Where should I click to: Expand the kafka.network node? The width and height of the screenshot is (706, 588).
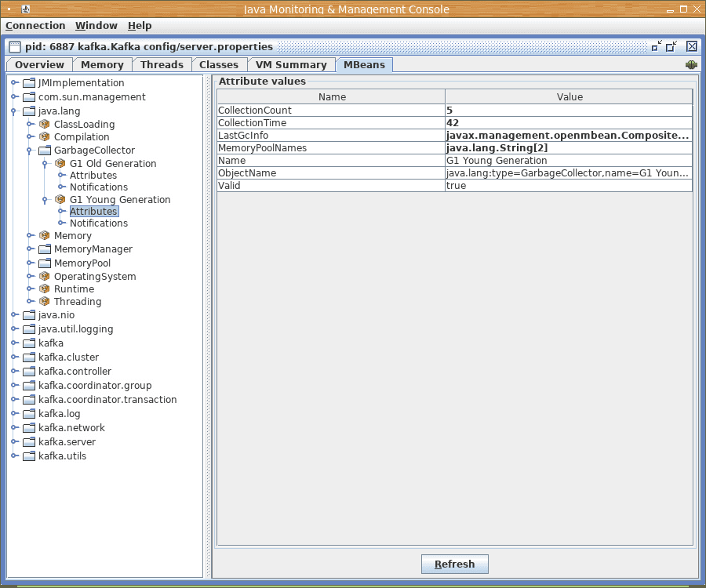pyautogui.click(x=14, y=427)
